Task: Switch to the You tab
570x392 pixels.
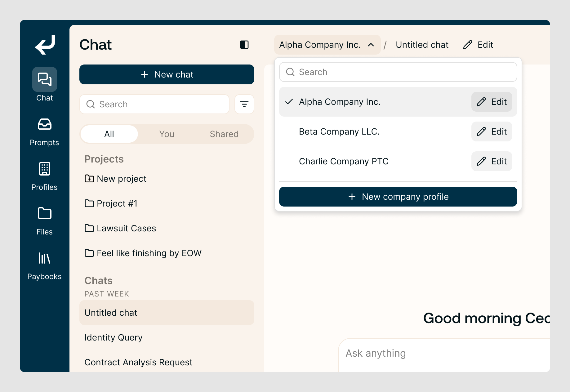Action: [167, 134]
